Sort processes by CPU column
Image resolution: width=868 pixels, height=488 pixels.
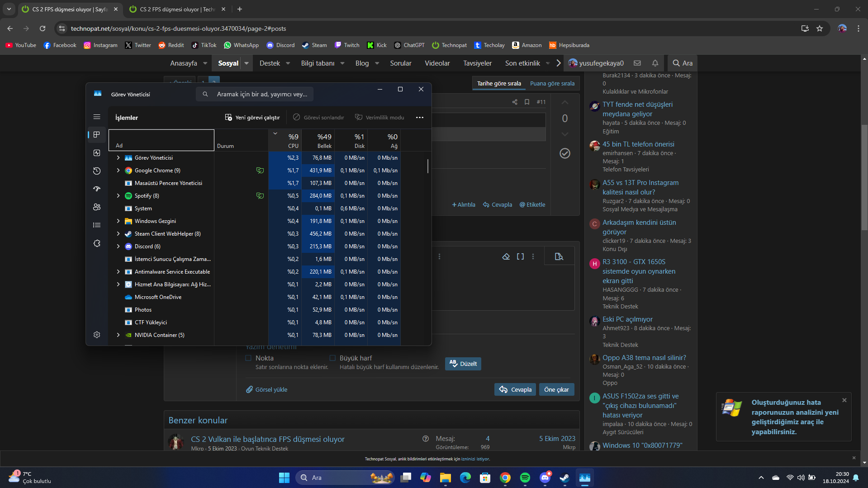click(x=285, y=141)
